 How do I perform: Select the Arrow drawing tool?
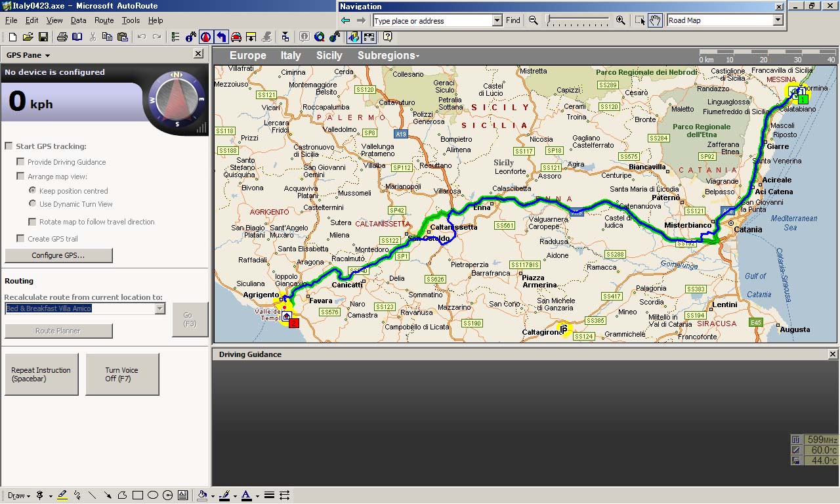[107, 495]
